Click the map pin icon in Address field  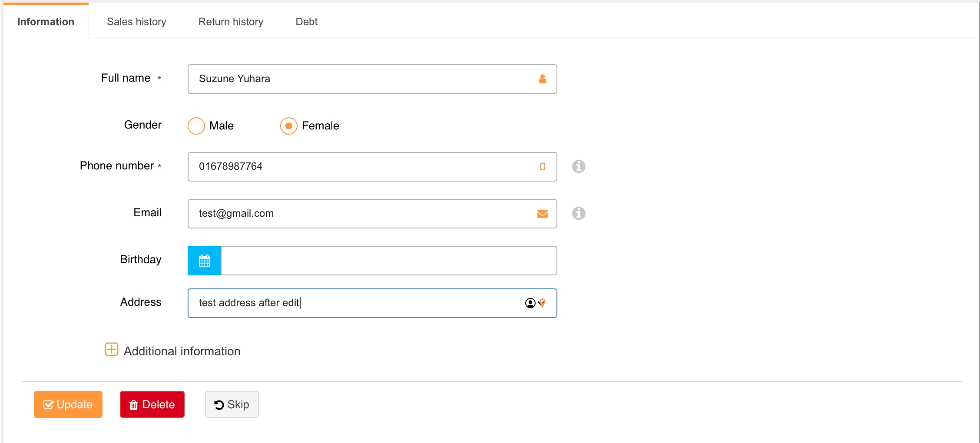click(x=543, y=303)
